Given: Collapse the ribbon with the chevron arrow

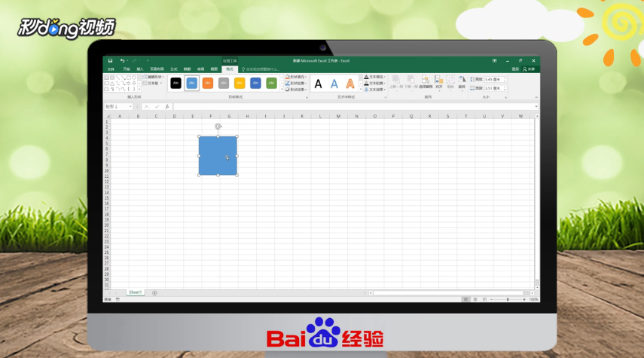Looking at the screenshot, I should [536, 97].
